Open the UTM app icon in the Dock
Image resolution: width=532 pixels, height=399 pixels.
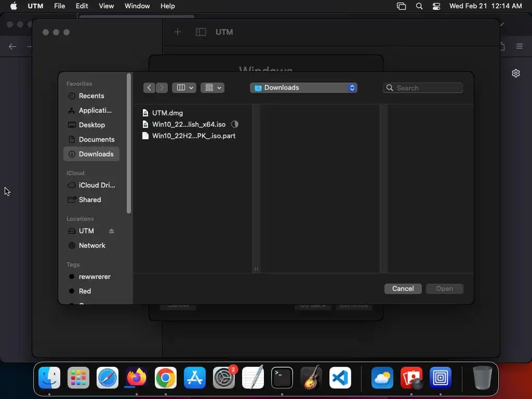pos(441,378)
